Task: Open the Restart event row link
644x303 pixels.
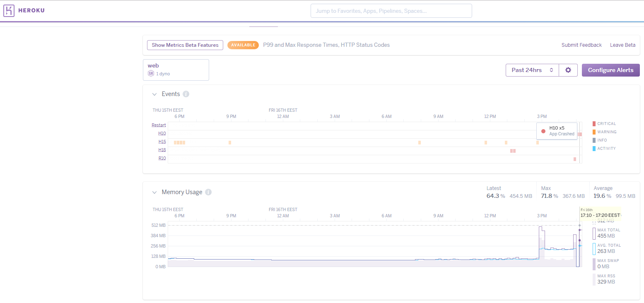Action: click(x=159, y=125)
